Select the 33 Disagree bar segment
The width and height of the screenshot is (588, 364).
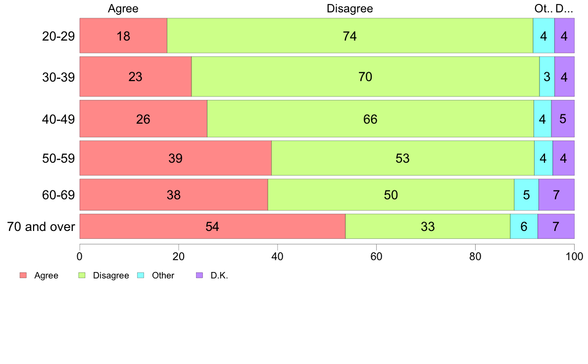[x=428, y=227]
